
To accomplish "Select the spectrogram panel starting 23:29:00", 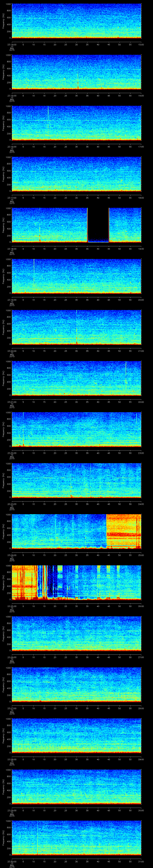I will (76, 787).
